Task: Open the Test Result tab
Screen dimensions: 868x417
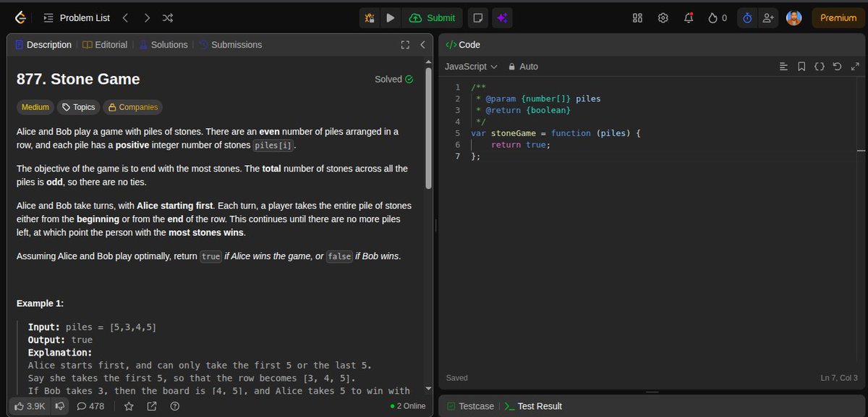Action: (533, 406)
